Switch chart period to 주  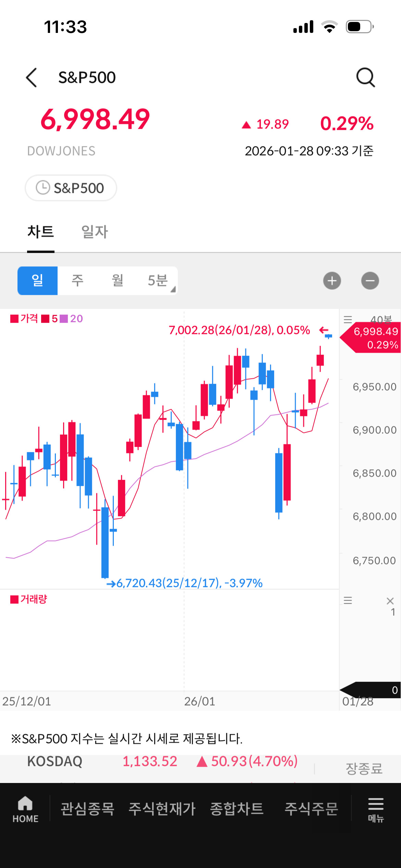coord(77,281)
